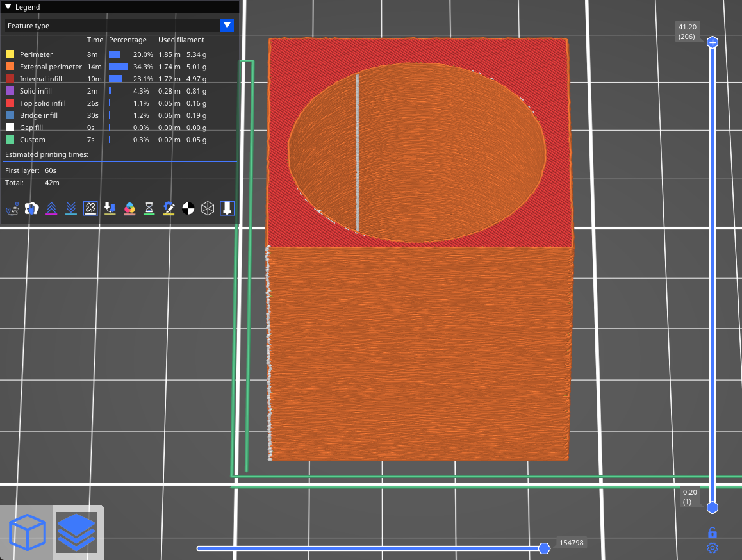Click the Top solid infill legend entry
Image resolution: width=742 pixels, height=560 pixels.
[x=42, y=103]
